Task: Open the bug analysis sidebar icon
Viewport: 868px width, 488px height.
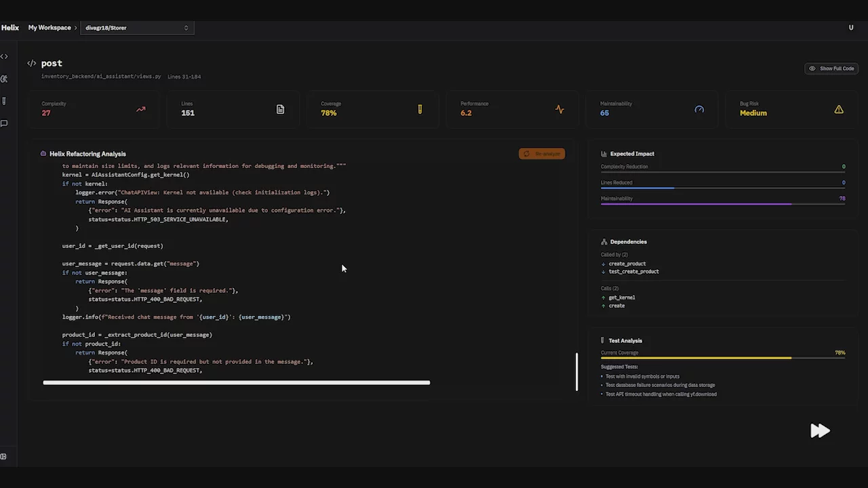Action: click(4, 79)
